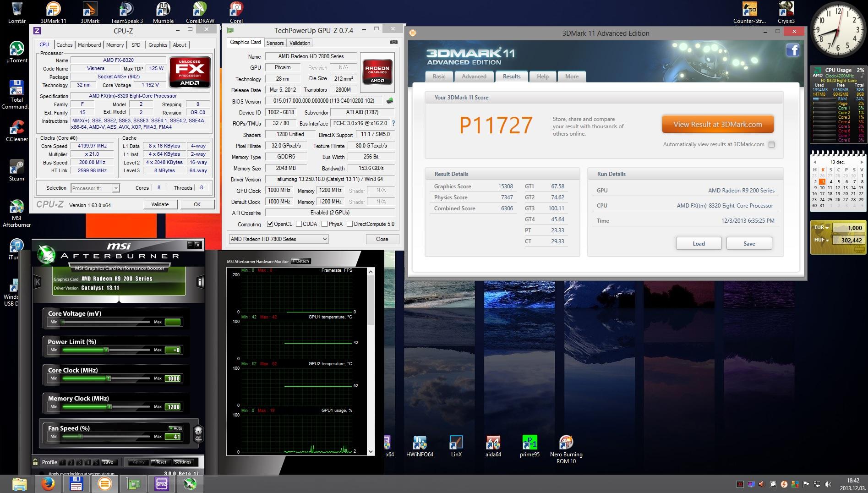Click Reset in MSI Afterburner
The image size is (868, 493).
pos(160,462)
